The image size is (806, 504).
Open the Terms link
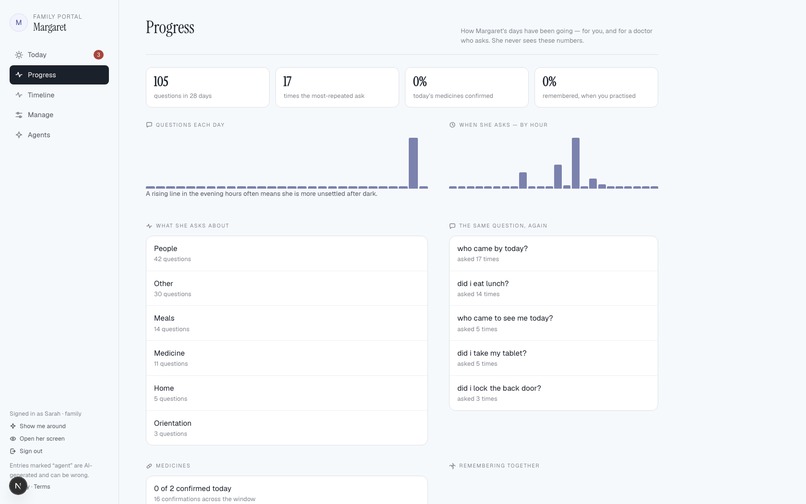click(x=42, y=487)
